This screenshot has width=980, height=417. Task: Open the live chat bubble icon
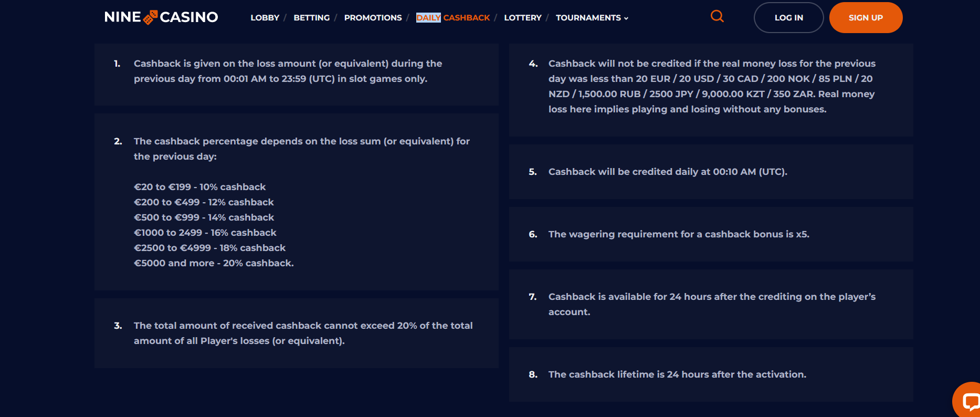pos(968,400)
